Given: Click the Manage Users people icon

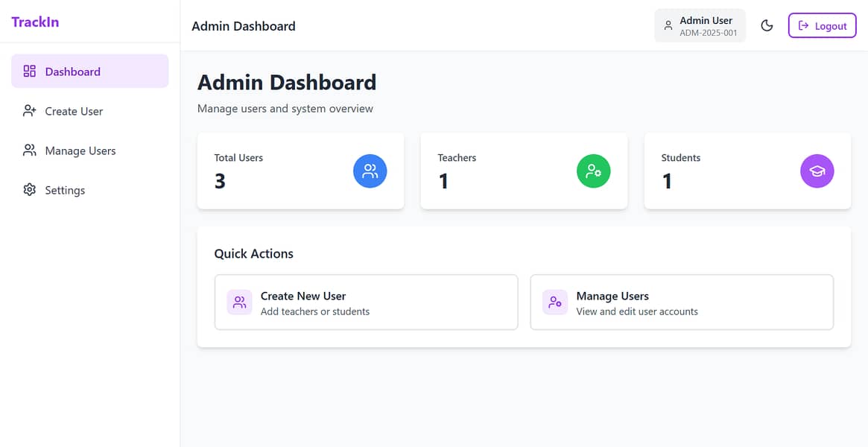Looking at the screenshot, I should coord(30,150).
